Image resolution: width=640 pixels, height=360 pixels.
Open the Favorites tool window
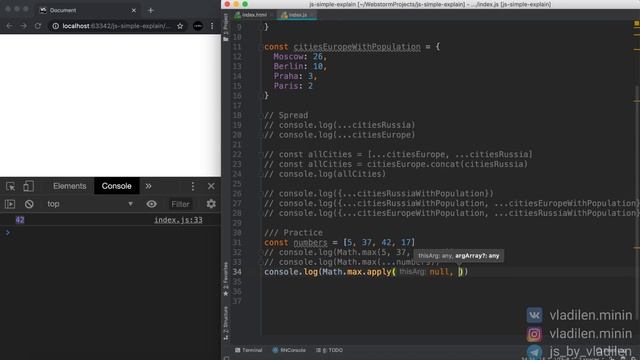point(226,279)
